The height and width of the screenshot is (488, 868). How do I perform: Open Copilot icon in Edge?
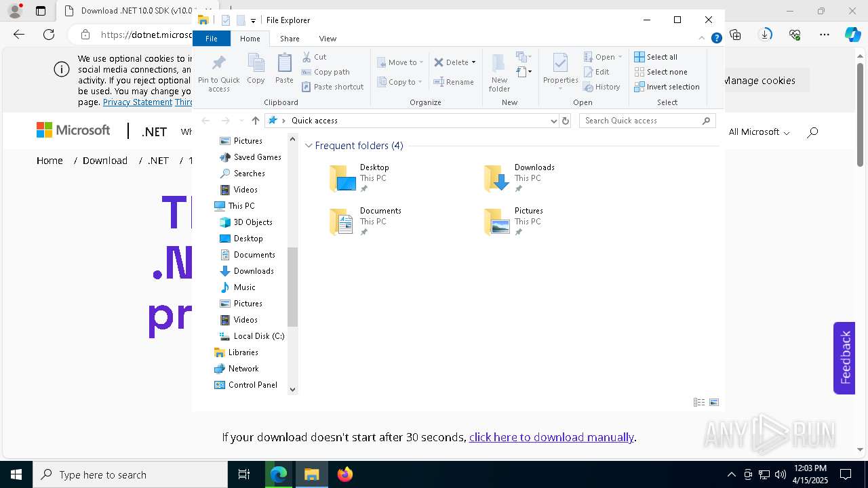click(852, 35)
